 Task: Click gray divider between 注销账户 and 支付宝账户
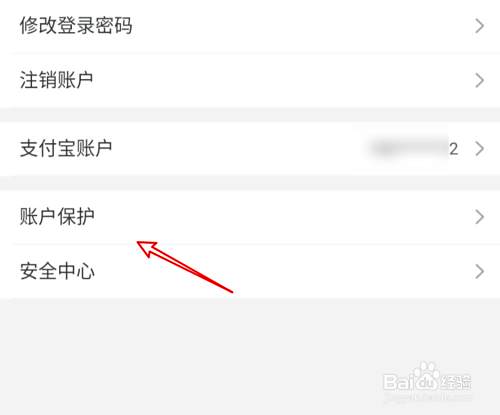pos(250,115)
